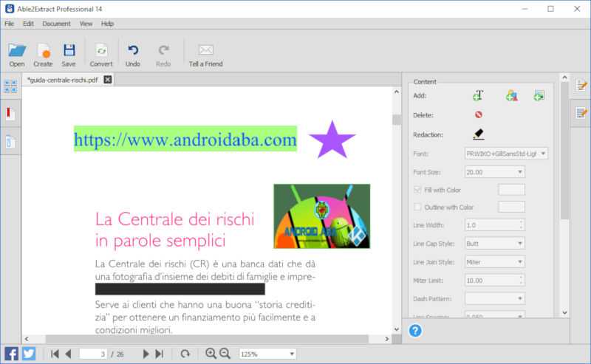The height and width of the screenshot is (364, 591).
Task: Select the Android ABA image in page
Action: pos(322,216)
